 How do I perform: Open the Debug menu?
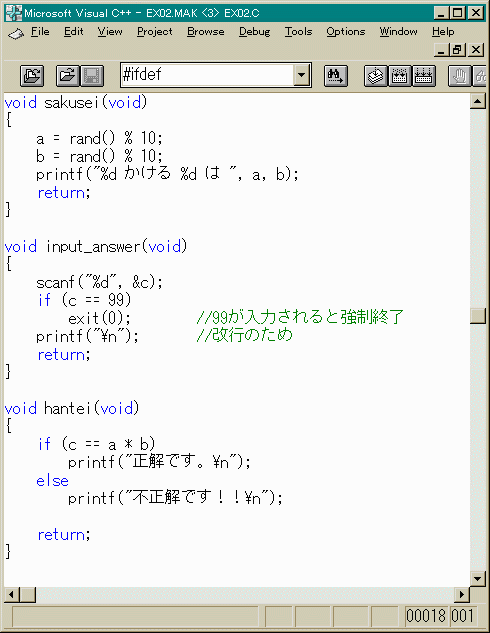[254, 31]
